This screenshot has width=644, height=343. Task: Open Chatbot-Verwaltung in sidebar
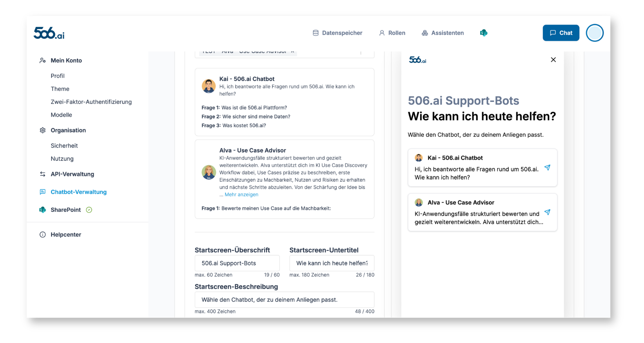(x=79, y=192)
